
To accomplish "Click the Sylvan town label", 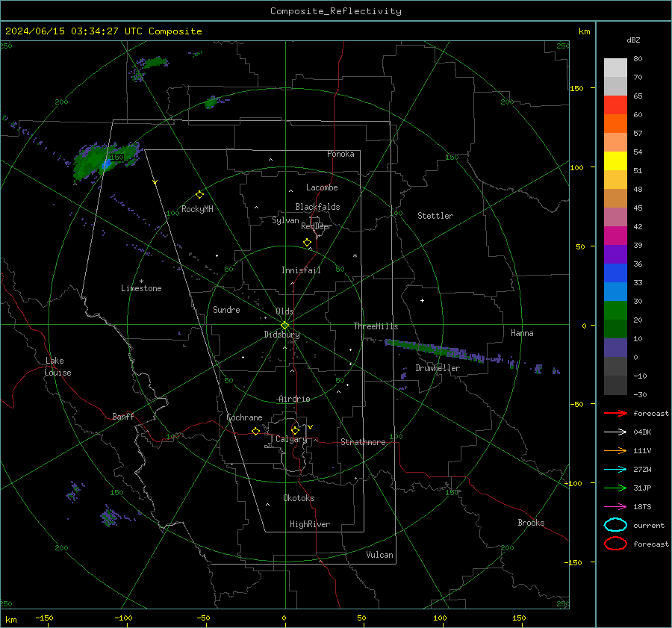I will [x=285, y=220].
